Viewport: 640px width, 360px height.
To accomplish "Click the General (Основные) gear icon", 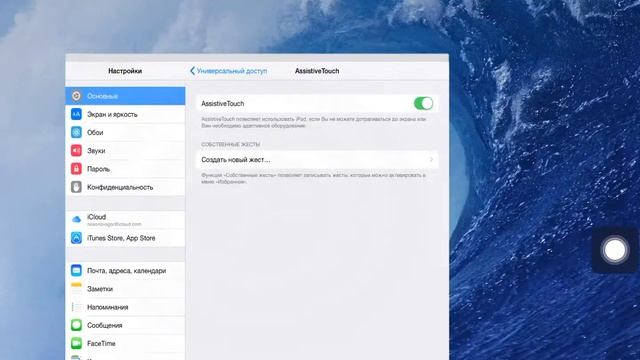I will [x=76, y=96].
